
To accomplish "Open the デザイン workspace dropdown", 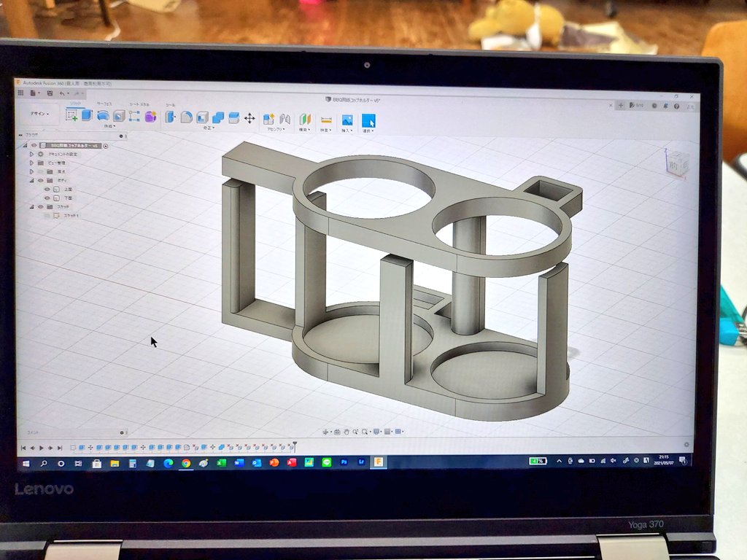I will click(39, 114).
